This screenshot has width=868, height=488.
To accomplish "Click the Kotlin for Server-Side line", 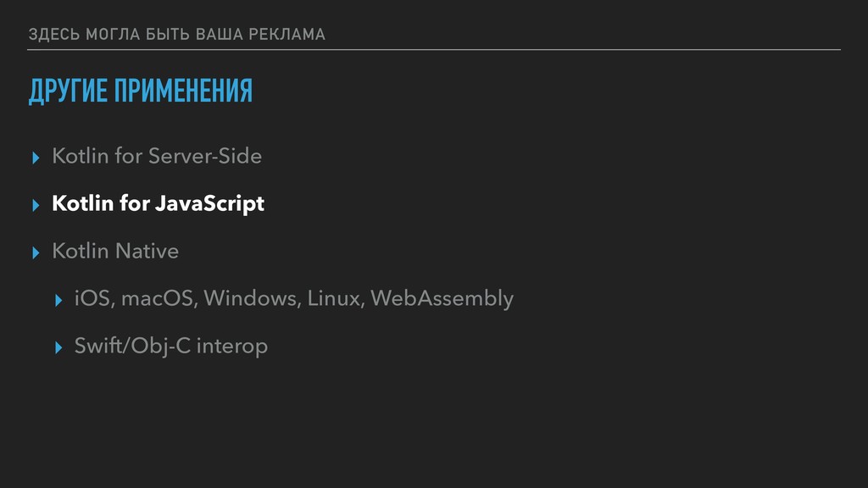I will [157, 157].
